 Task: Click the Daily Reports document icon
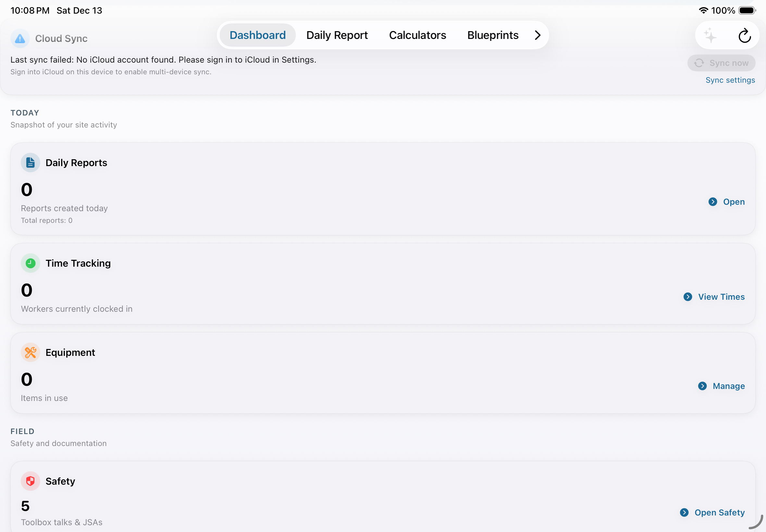coord(30,162)
